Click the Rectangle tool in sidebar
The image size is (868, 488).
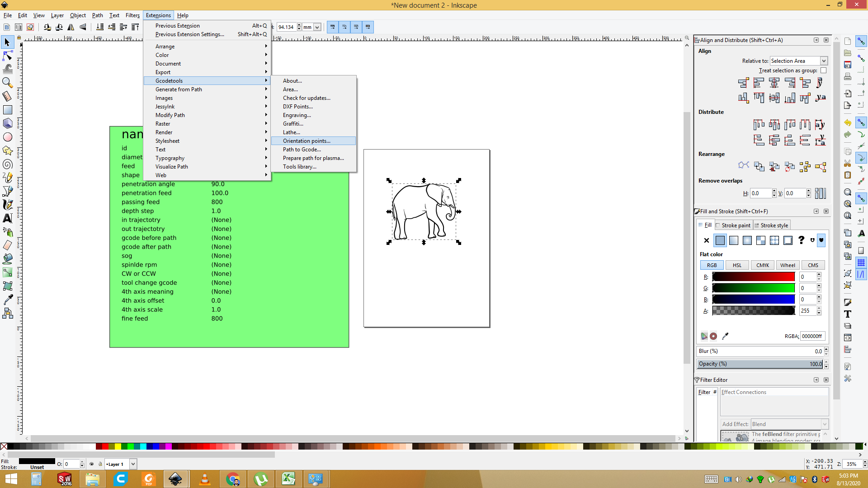coord(8,110)
